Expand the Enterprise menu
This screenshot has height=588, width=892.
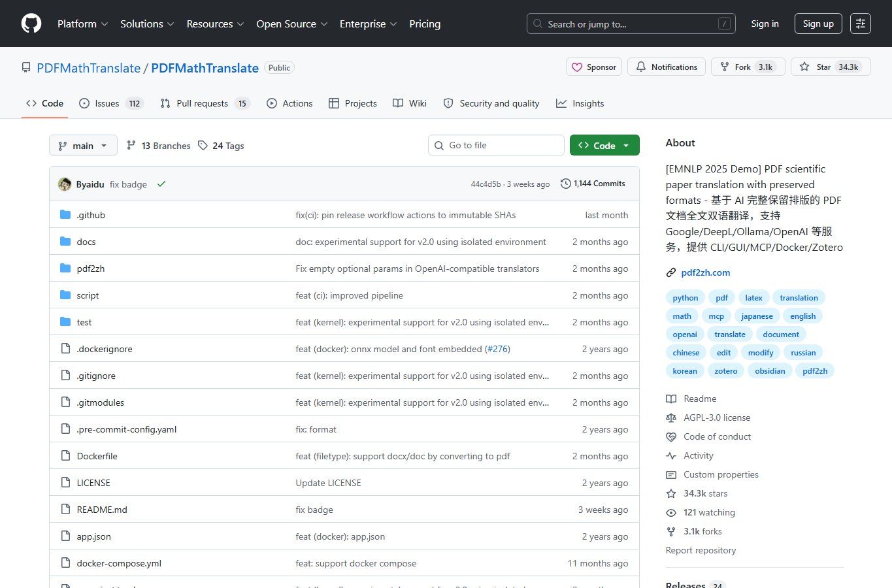click(368, 24)
